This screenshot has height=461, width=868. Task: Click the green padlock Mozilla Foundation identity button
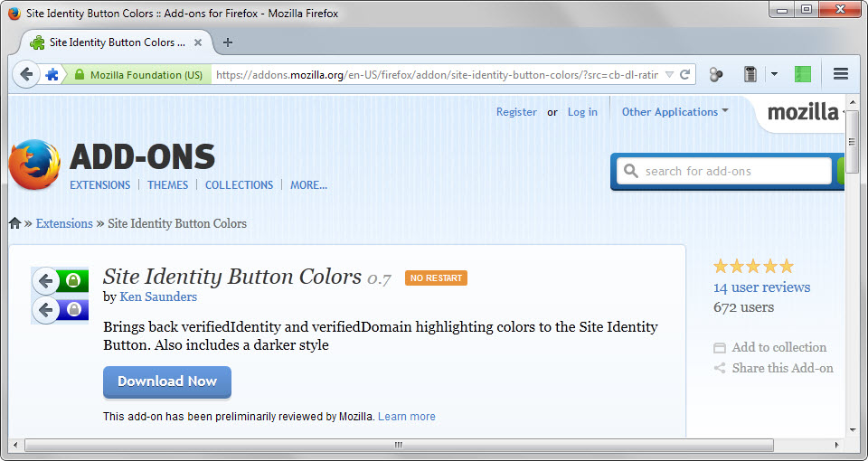click(x=138, y=75)
